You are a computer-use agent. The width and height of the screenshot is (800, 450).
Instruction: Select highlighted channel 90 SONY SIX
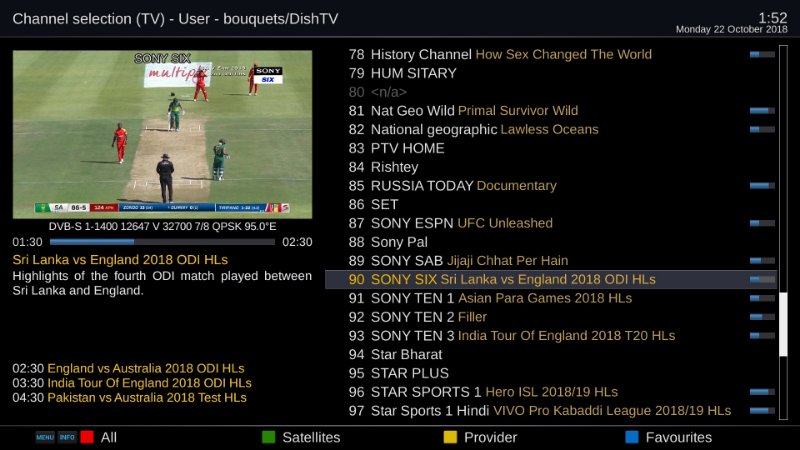coord(551,280)
